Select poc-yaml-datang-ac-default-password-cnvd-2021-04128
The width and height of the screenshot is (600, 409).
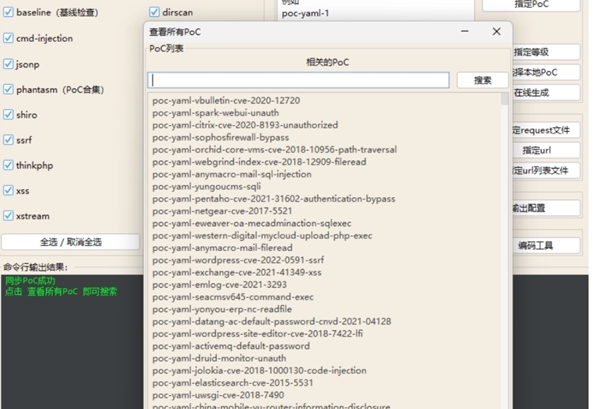[272, 321]
